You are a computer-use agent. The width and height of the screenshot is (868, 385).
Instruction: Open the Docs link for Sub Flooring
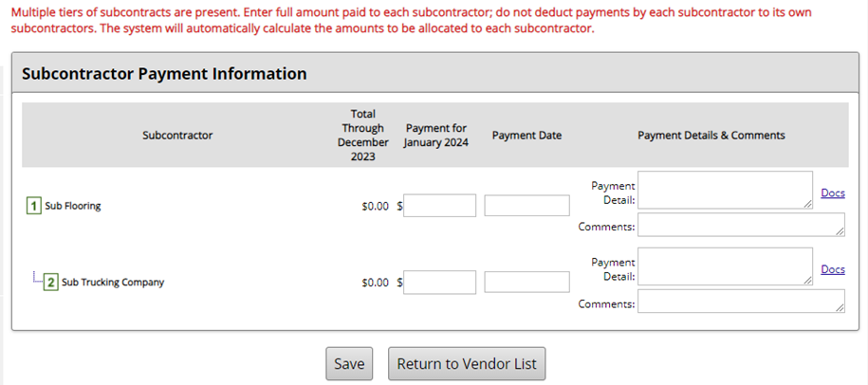[833, 193]
